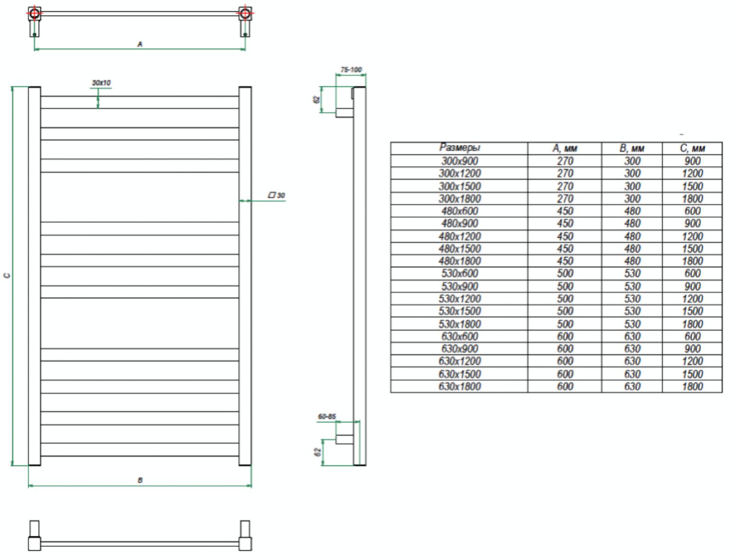The width and height of the screenshot is (735, 560).
Task: Select the A, мм column header
Action: (565, 148)
